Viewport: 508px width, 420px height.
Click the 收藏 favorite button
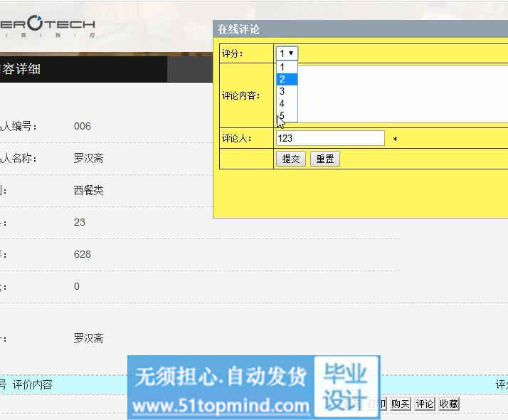(x=448, y=404)
